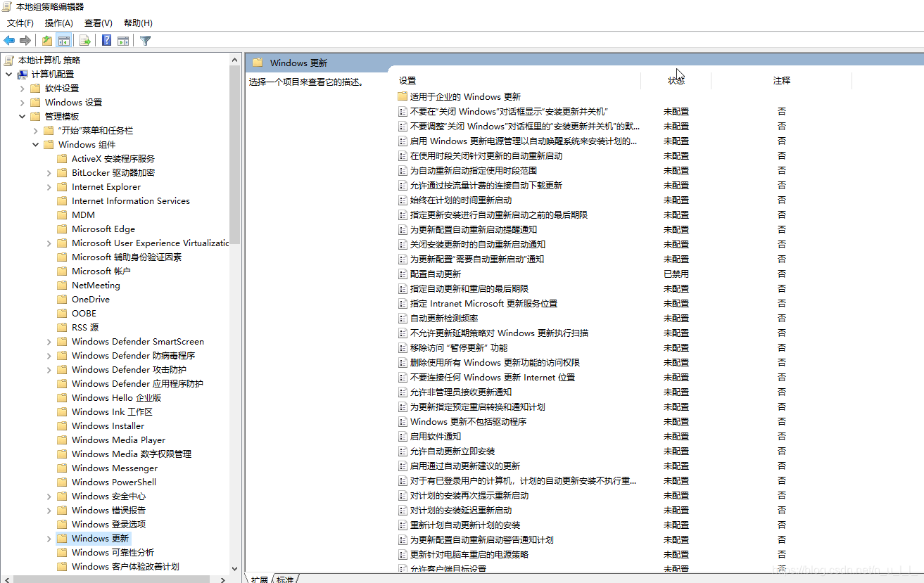Select Internet Information Services tree item
924x583 pixels.
click(x=131, y=201)
